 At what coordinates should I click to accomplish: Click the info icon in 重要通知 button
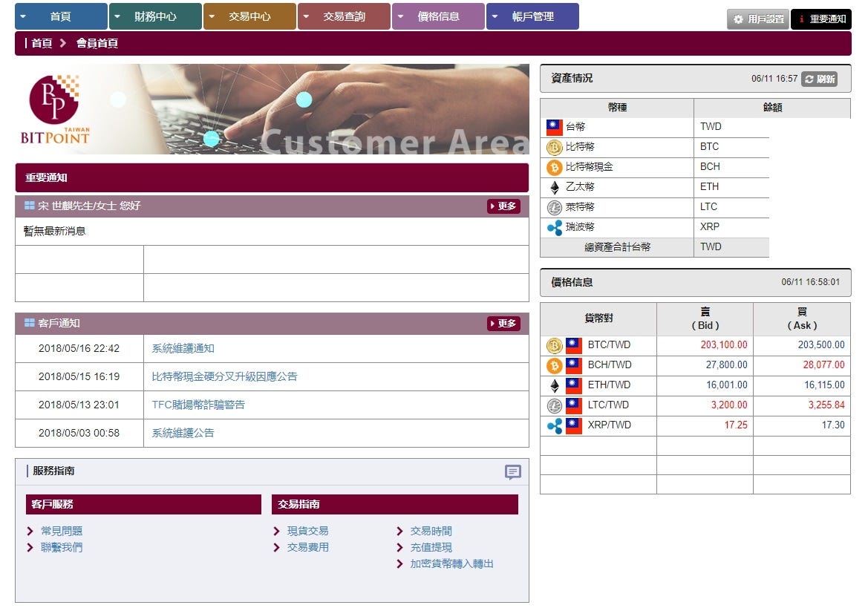801,19
